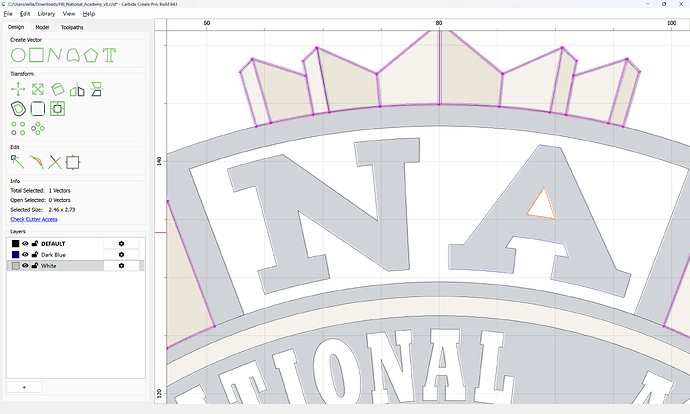Select the Curve vector tool
The height and width of the screenshot is (414, 690).
coord(73,55)
